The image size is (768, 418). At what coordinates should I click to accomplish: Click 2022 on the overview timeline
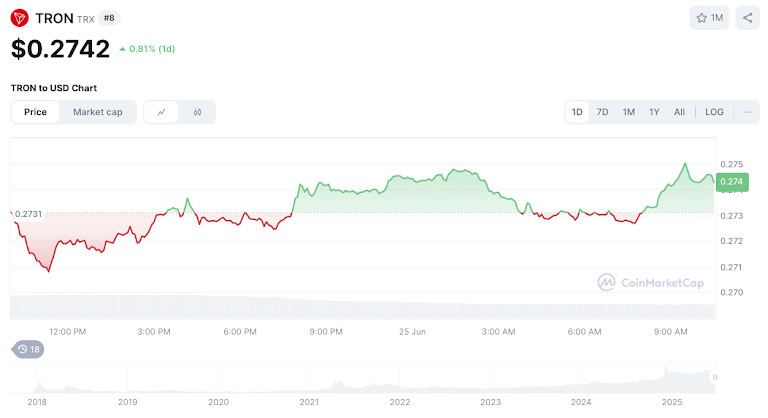(400, 402)
